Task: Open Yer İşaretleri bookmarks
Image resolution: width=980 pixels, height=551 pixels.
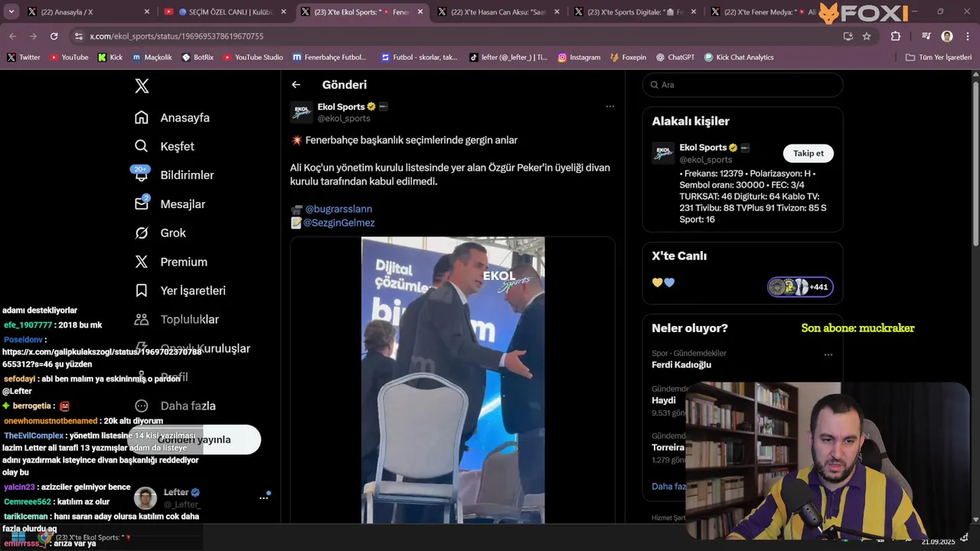Action: 181,291
